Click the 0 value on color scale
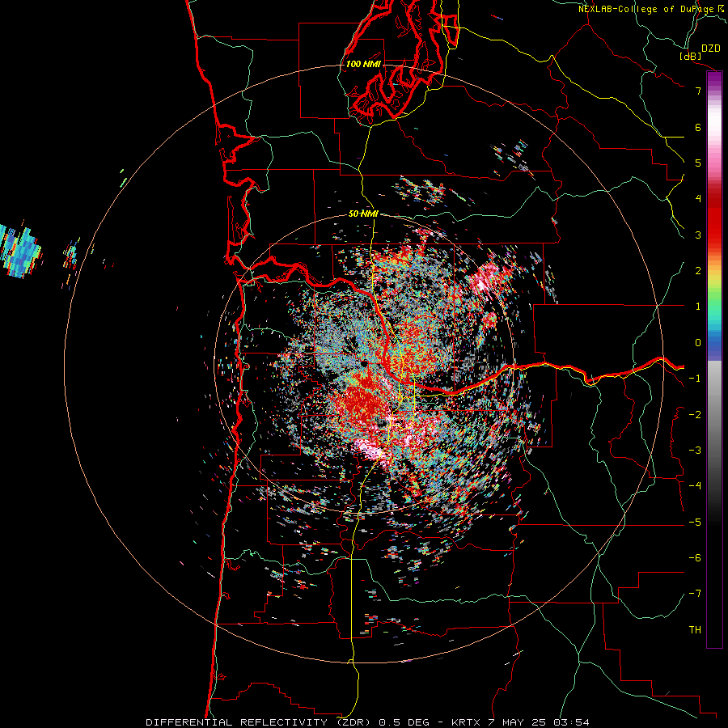Screen dimensions: 728x728 (698, 342)
